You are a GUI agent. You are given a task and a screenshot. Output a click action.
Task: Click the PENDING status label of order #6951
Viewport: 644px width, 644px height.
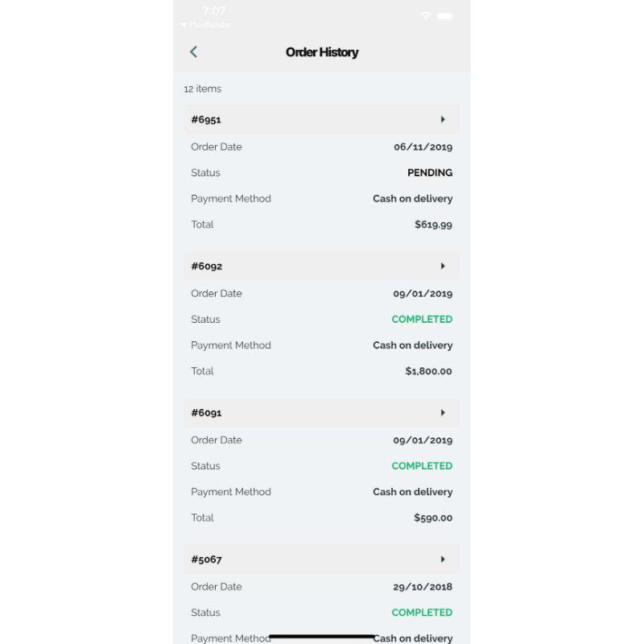pos(430,172)
